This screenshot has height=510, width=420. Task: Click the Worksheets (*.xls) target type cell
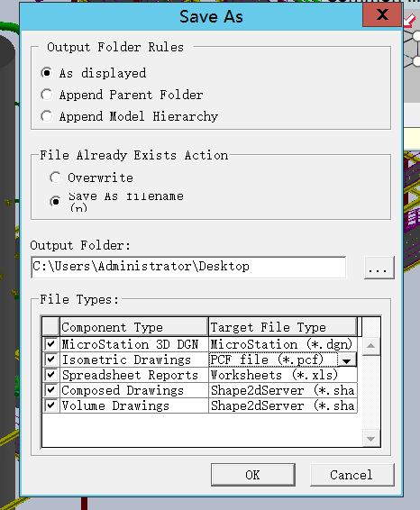click(282, 375)
